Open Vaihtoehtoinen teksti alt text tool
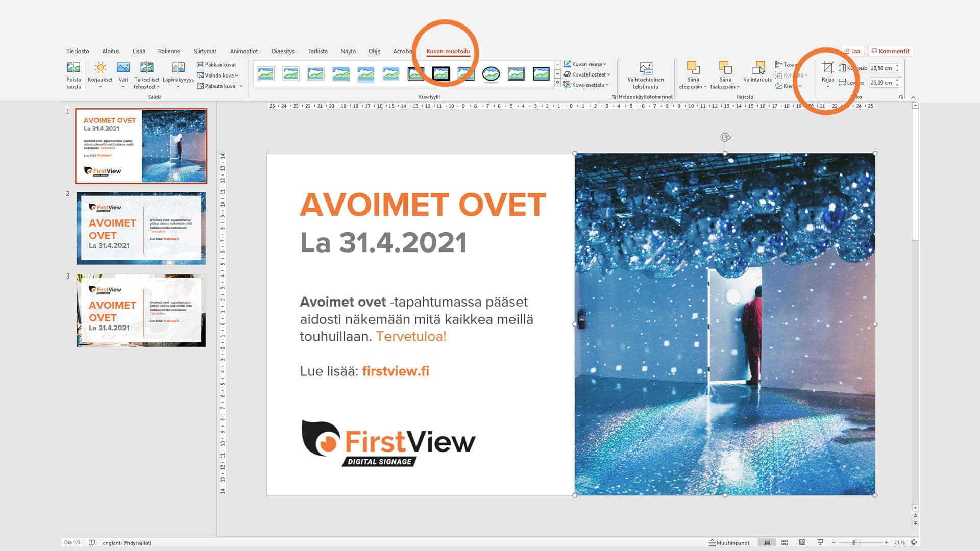This screenshot has width=980, height=551. [646, 75]
